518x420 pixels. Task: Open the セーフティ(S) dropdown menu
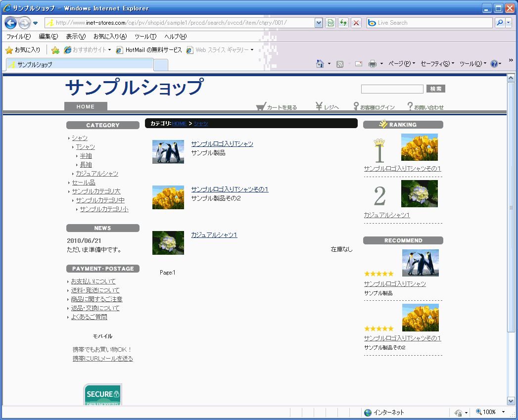click(x=437, y=64)
